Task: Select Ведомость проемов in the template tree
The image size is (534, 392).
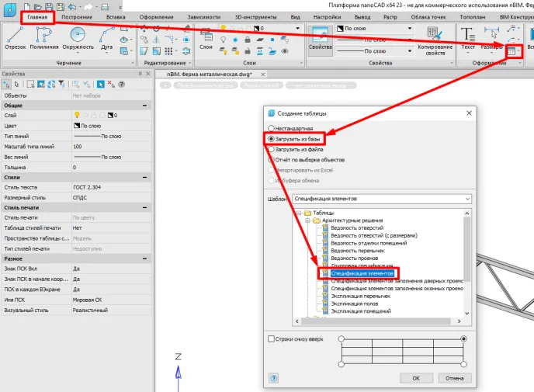Action: pyautogui.click(x=352, y=258)
